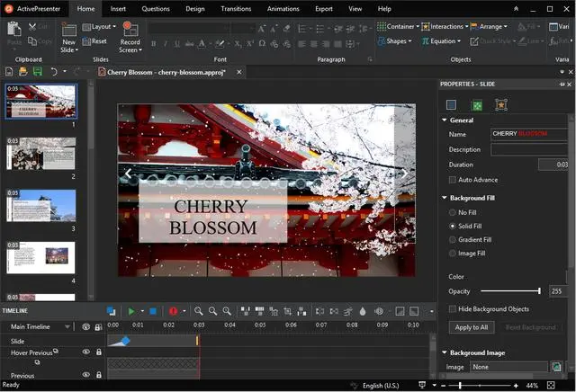Switch to the Animations ribbon tab
Viewport: 576px width, 392px height.
[283, 9]
